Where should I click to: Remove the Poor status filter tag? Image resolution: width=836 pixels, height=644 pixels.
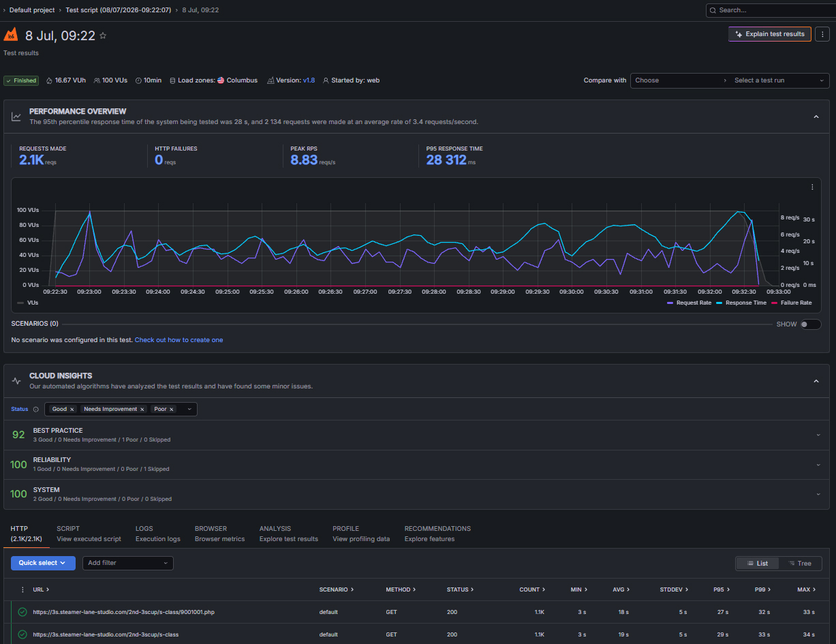coord(171,410)
